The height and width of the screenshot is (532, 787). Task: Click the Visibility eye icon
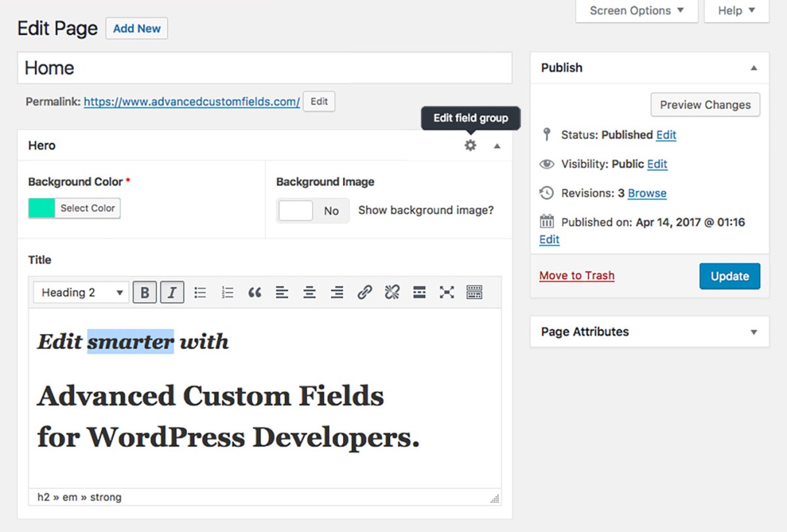click(x=546, y=164)
